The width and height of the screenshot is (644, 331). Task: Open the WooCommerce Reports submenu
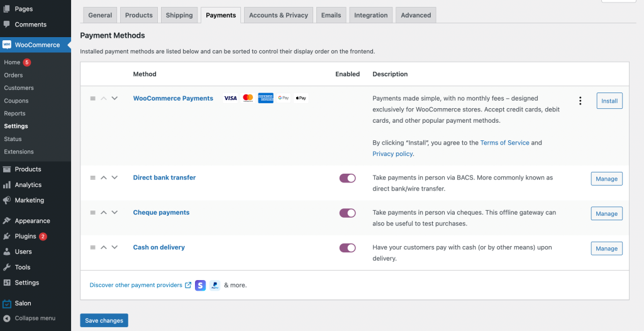[x=15, y=113]
